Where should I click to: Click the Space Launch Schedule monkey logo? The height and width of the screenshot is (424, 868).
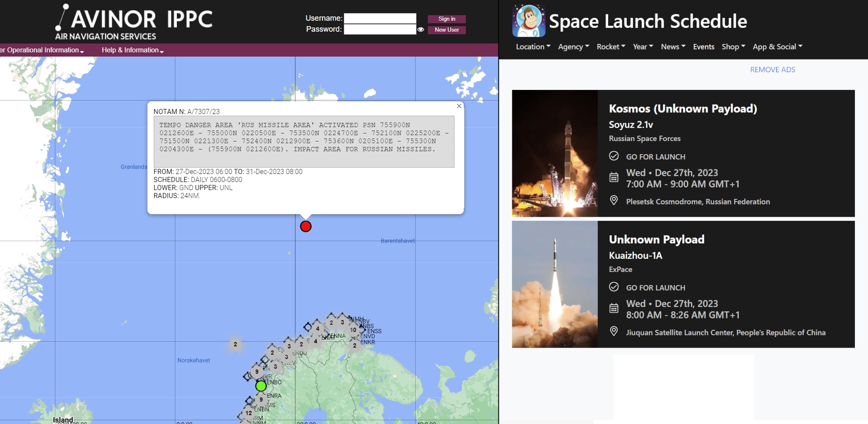528,21
